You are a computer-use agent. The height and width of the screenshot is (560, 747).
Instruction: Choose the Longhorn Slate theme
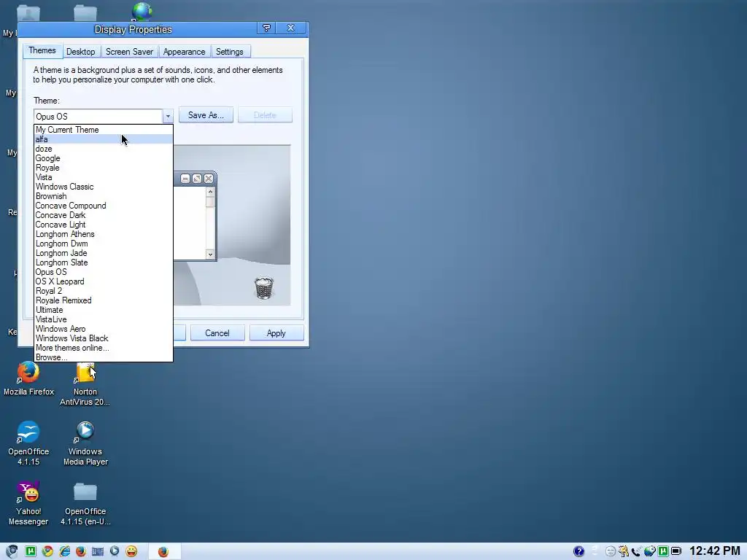(x=104, y=262)
